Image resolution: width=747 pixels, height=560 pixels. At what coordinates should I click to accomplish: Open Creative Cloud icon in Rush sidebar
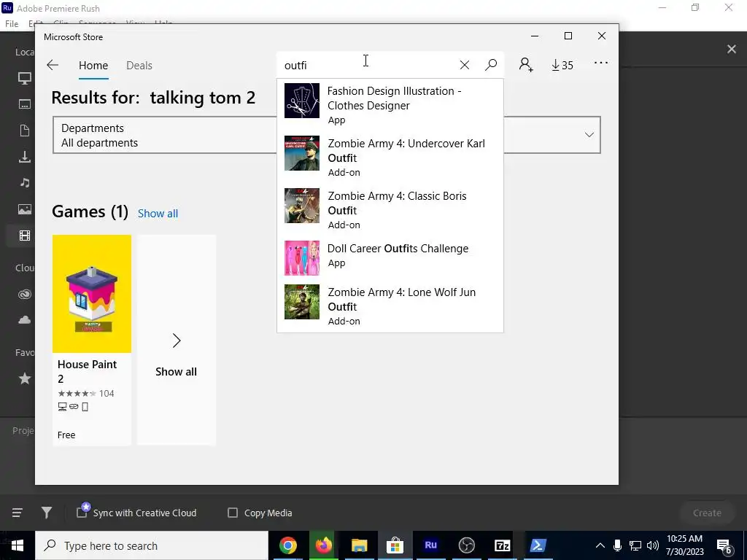25,295
